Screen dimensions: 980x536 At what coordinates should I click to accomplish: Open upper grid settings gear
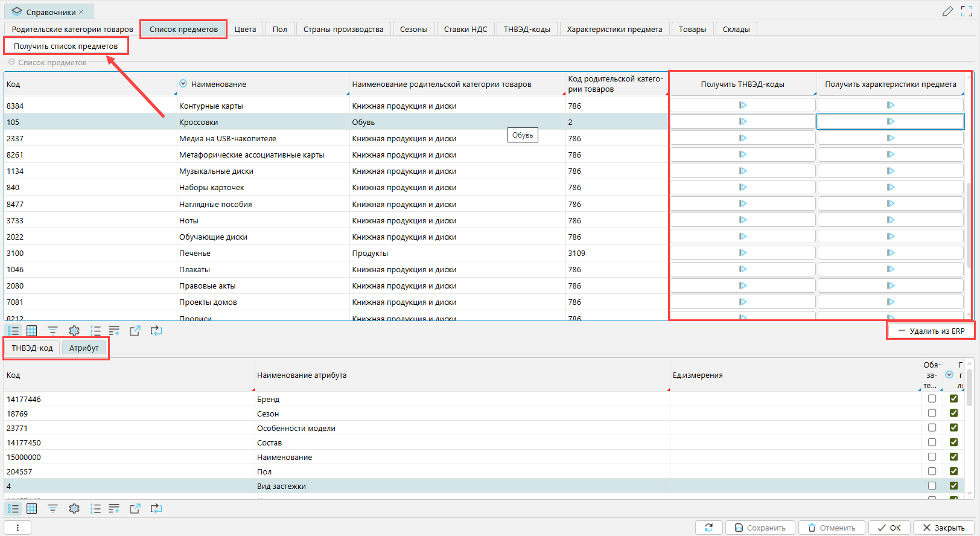(x=74, y=331)
